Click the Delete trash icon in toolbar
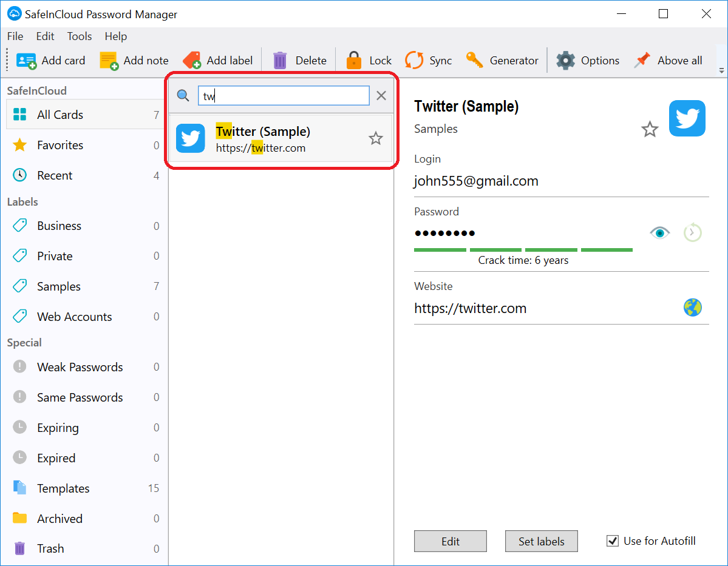Viewport: 728px width, 566px height. tap(280, 61)
